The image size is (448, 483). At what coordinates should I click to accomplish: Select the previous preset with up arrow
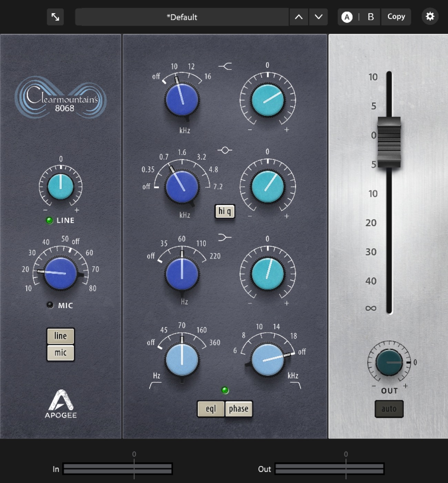click(299, 17)
